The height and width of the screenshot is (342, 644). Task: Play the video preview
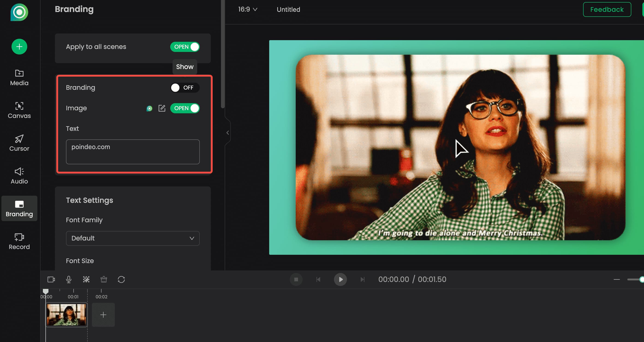coord(340,279)
